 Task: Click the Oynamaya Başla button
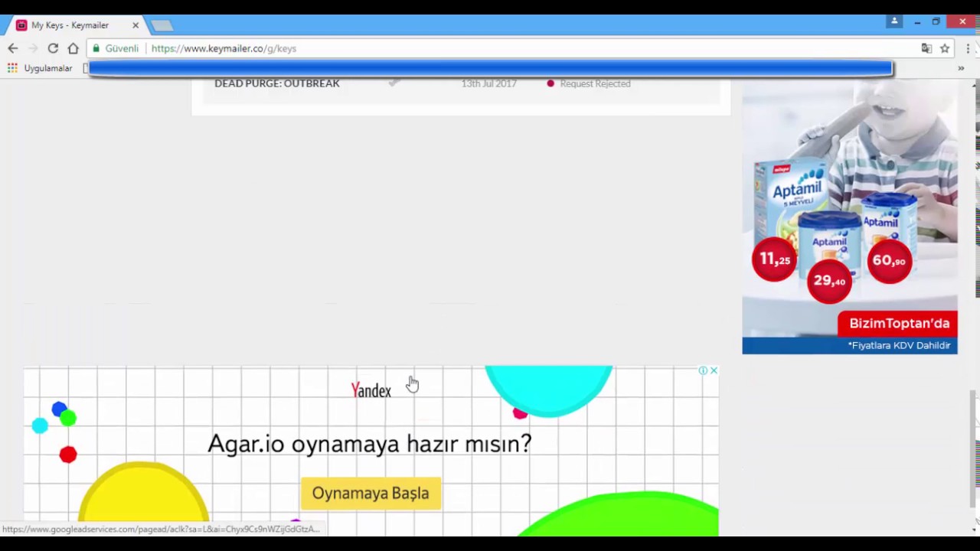371,494
